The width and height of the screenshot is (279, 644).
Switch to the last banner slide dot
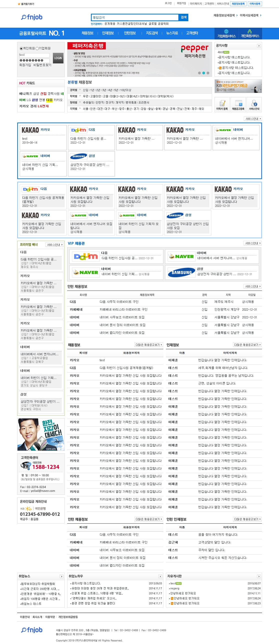(208, 73)
